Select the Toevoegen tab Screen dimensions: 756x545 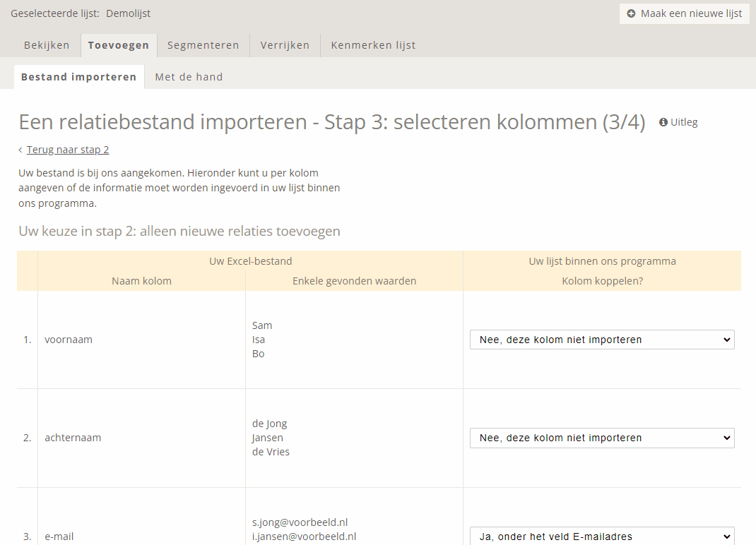pyautogui.click(x=119, y=45)
